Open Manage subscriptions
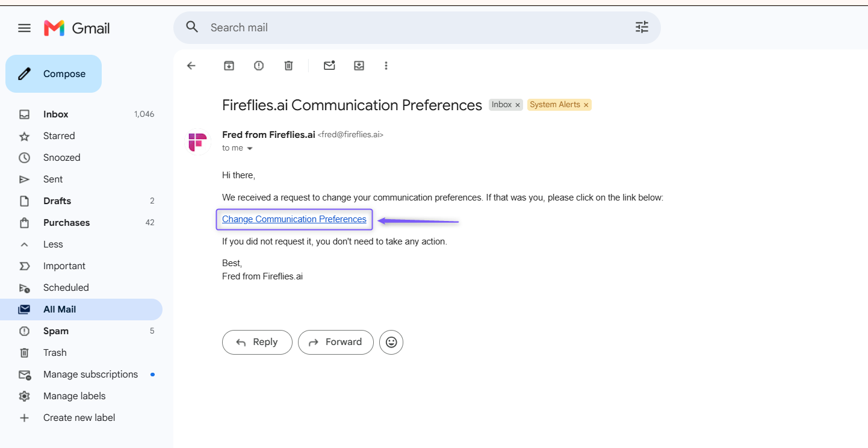Screen dimensions: 868x448 pyautogui.click(x=81, y=375)
